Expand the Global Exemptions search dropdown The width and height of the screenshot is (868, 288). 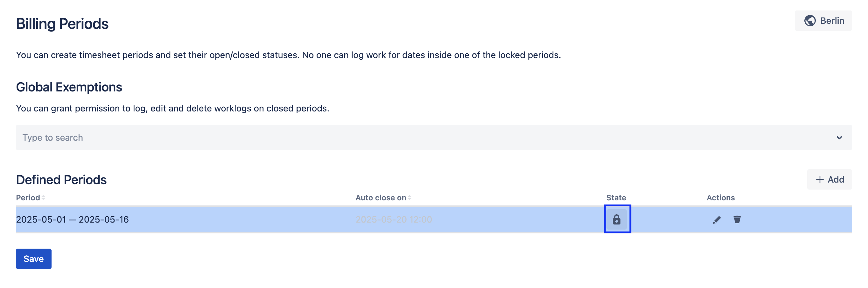(x=839, y=137)
